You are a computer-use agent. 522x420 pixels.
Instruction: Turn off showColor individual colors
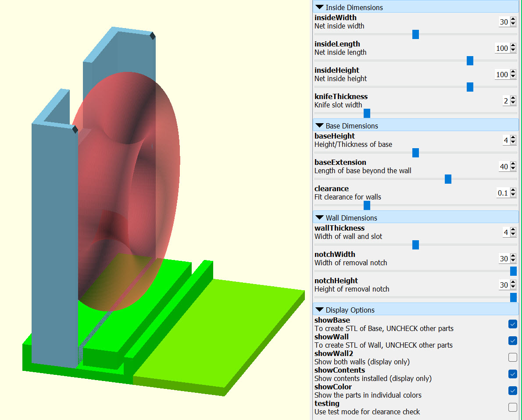pos(512,391)
